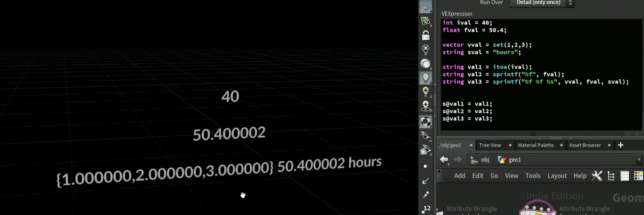Image resolution: width=644 pixels, height=215 pixels.
Task: Open the Tools menu in network editor
Action: [x=533, y=176]
